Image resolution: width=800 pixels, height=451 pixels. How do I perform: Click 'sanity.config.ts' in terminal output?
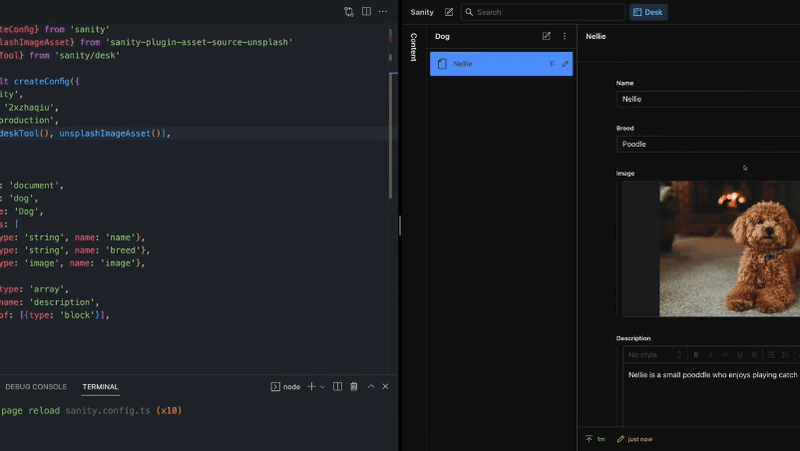click(108, 410)
